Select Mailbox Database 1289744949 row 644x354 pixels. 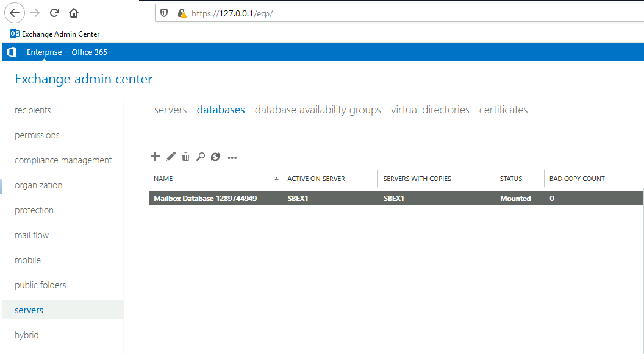coord(396,198)
